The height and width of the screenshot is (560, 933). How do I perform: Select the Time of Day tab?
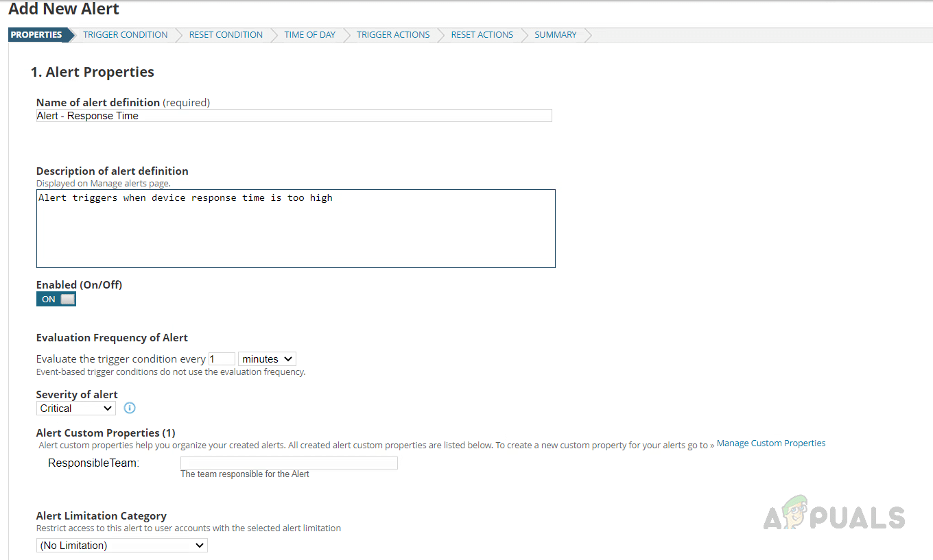coord(310,35)
